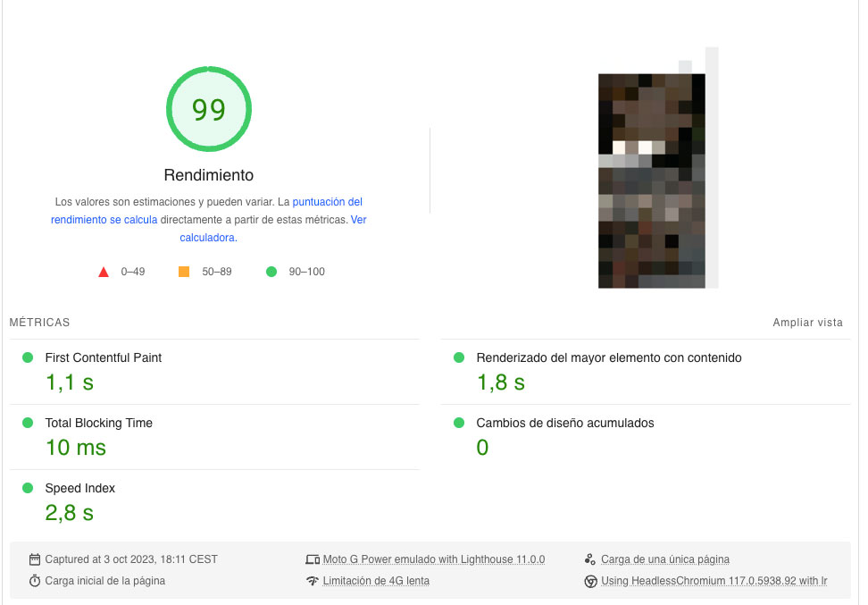Image resolution: width=868 pixels, height=605 pixels.
Task: Click the wifi icon beside Limitación de 4G
Action: 313,581
